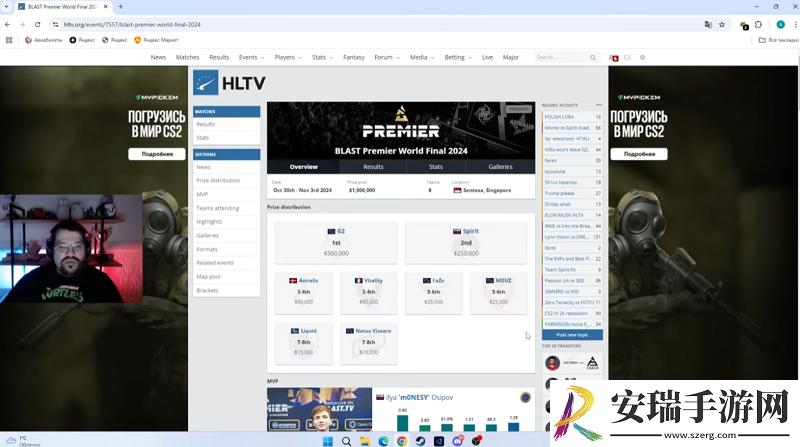Open File Explorer from taskbar
The height and width of the screenshot is (447, 800).
(x=365, y=441)
